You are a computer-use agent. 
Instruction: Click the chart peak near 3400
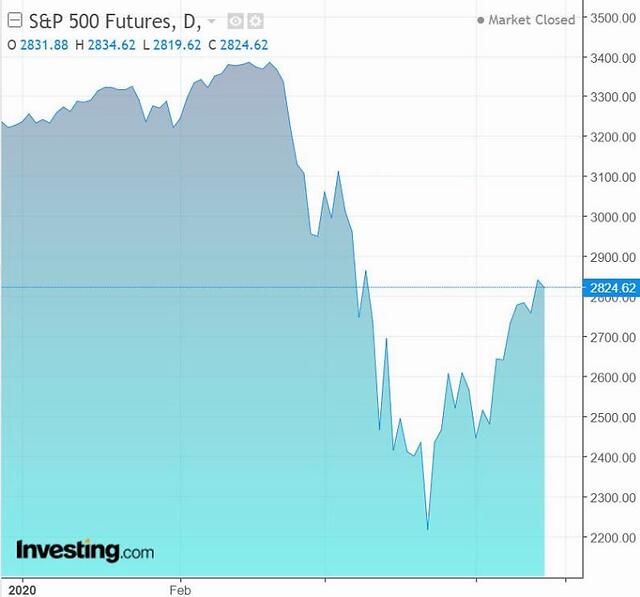249,62
